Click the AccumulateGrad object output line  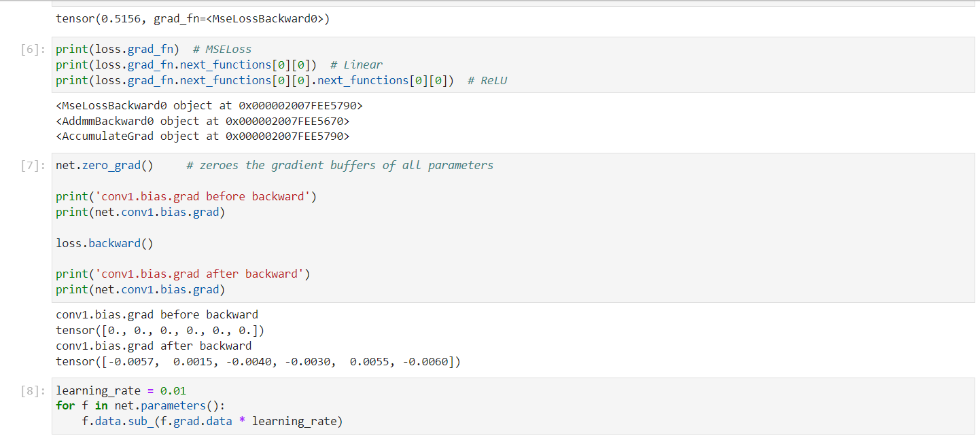pos(202,136)
